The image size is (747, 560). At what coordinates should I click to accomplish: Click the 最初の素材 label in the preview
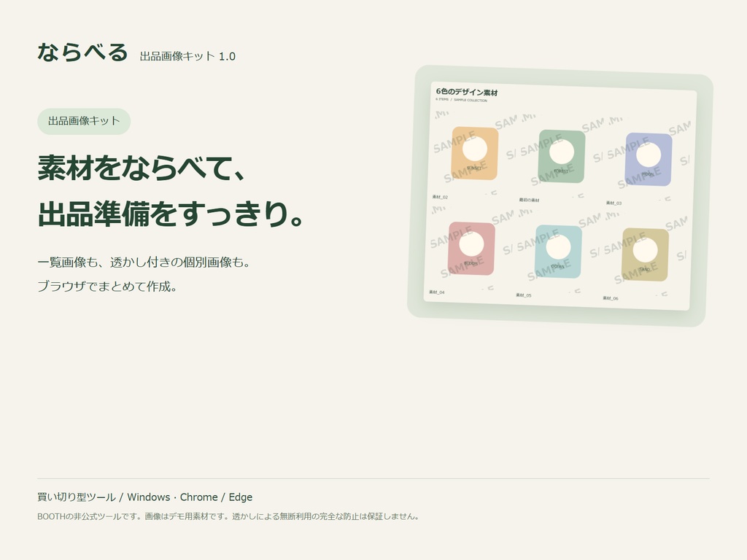530,200
